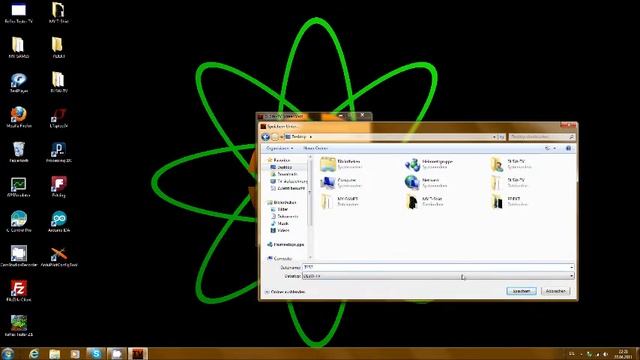Open Windows Explorer from the taskbar

(54, 354)
